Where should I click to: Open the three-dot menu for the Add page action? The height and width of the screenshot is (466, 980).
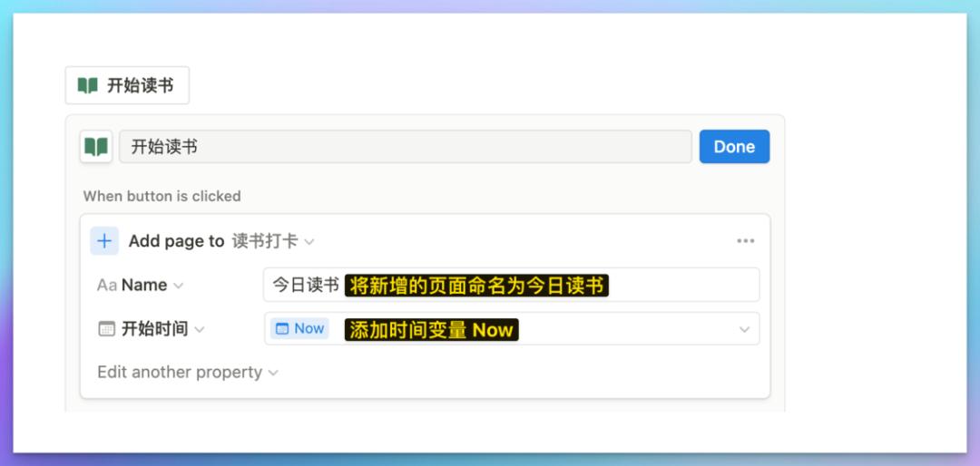click(746, 241)
